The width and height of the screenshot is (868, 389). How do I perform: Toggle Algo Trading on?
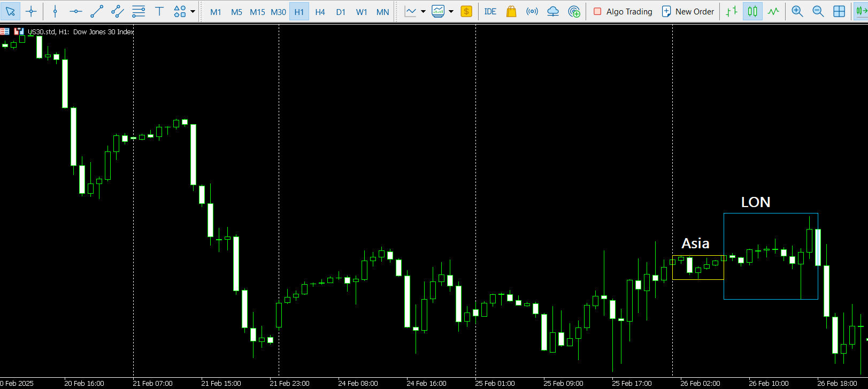pyautogui.click(x=623, y=11)
